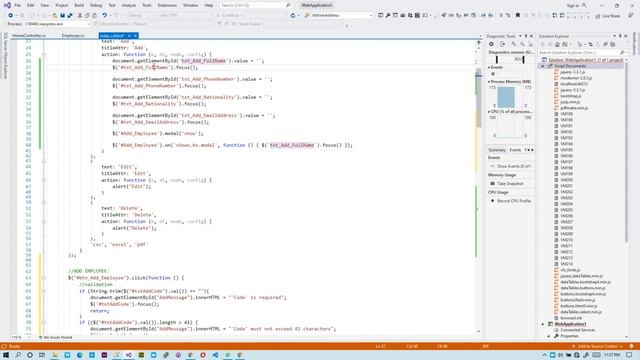
Task: Open the editor zoom level dropdown
Action: (x=21, y=338)
